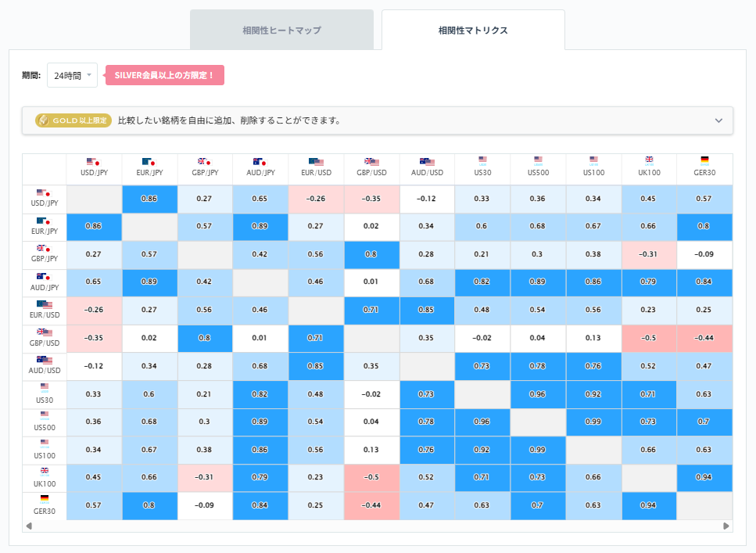
Task: Open the 期間 24時間 dropdown
Action: pyautogui.click(x=72, y=74)
